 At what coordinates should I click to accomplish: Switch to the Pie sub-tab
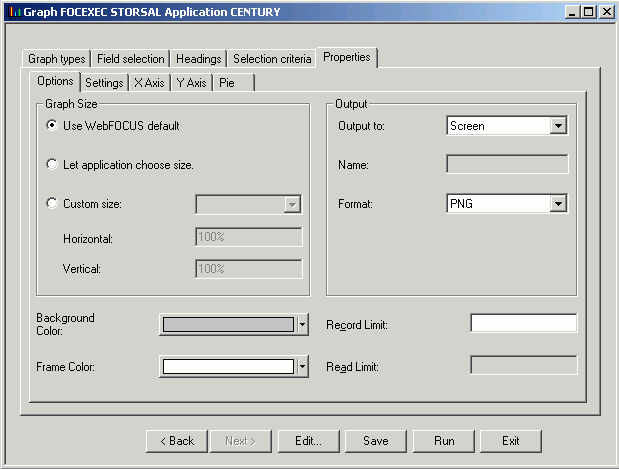point(234,83)
